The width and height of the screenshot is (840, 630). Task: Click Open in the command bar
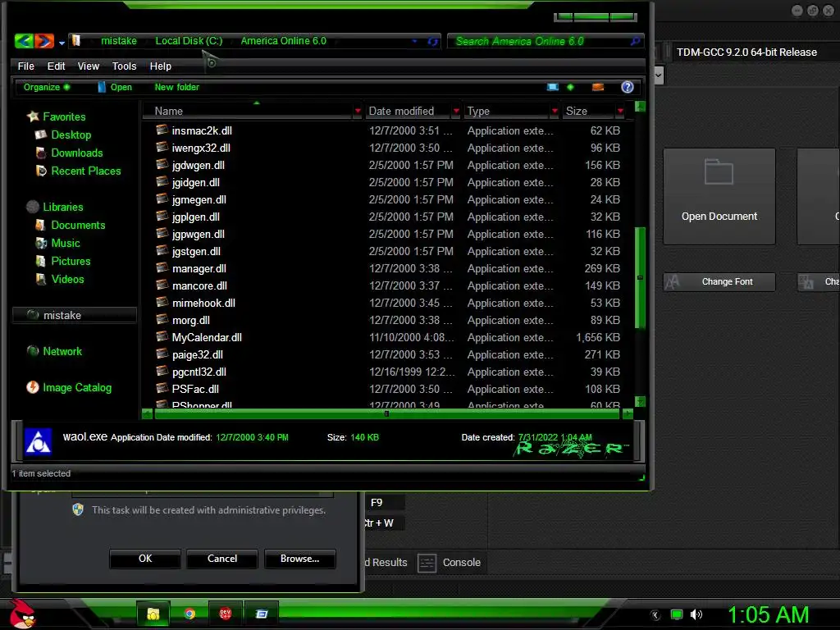pos(115,87)
